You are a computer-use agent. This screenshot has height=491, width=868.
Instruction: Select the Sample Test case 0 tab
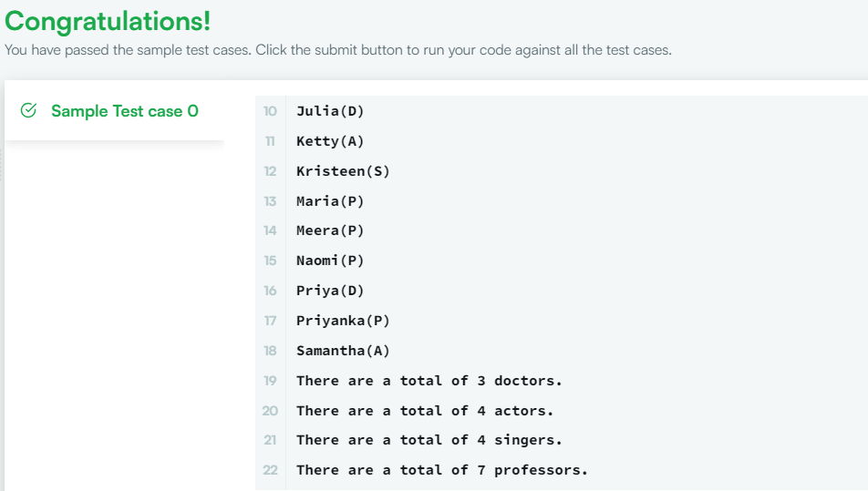(x=115, y=110)
